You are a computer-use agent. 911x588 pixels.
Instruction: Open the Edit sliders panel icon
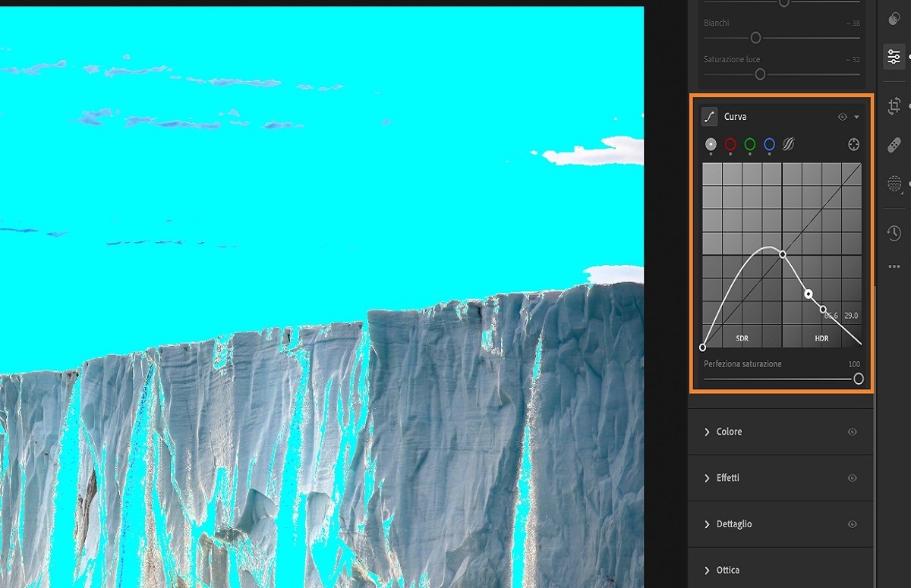click(894, 57)
